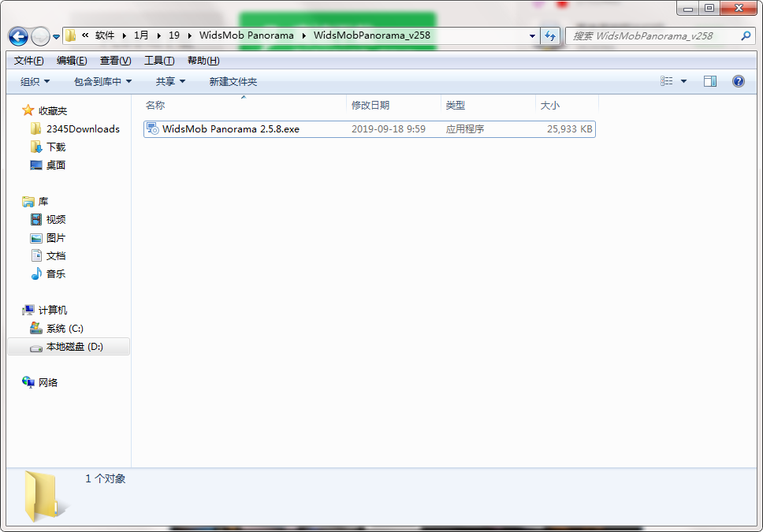Open the 共享 dropdown menu

[170, 81]
